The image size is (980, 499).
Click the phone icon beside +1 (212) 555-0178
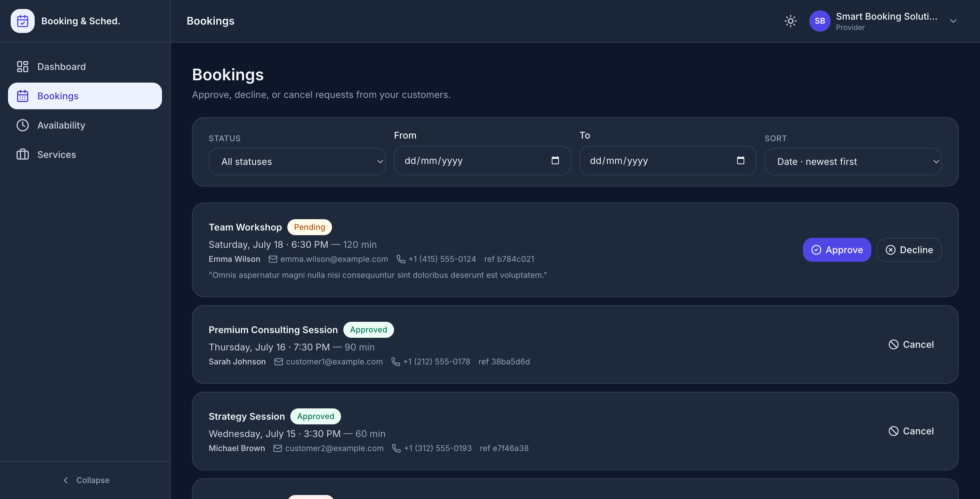[395, 362]
